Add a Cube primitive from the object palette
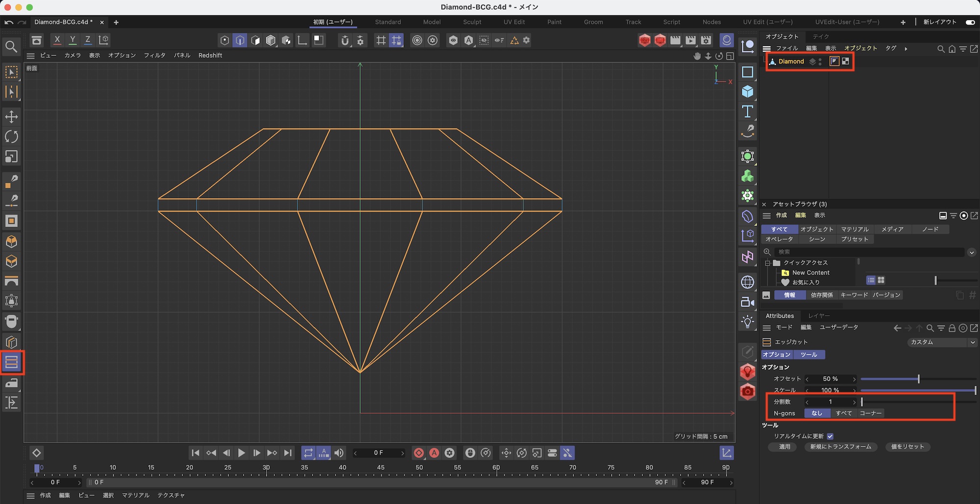Image resolution: width=980 pixels, height=504 pixels. click(x=747, y=92)
